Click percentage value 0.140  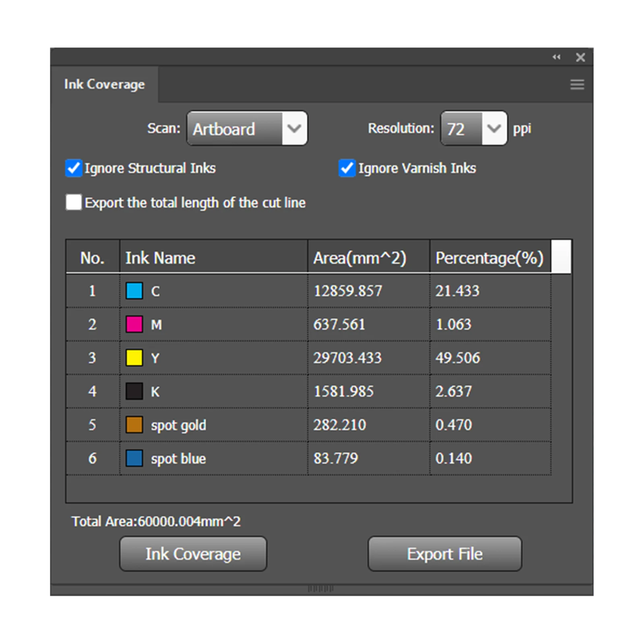453,458
